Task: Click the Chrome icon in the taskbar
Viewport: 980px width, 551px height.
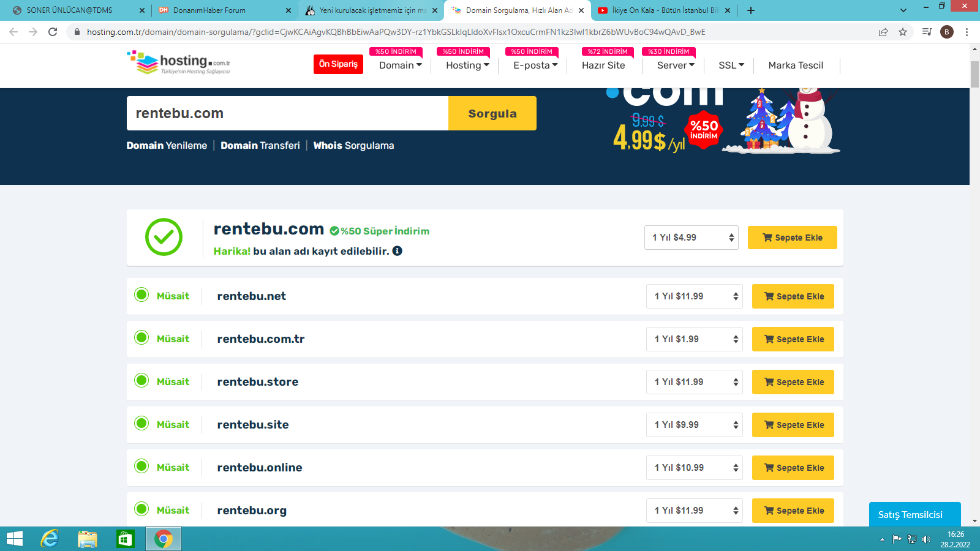Action: (163, 539)
